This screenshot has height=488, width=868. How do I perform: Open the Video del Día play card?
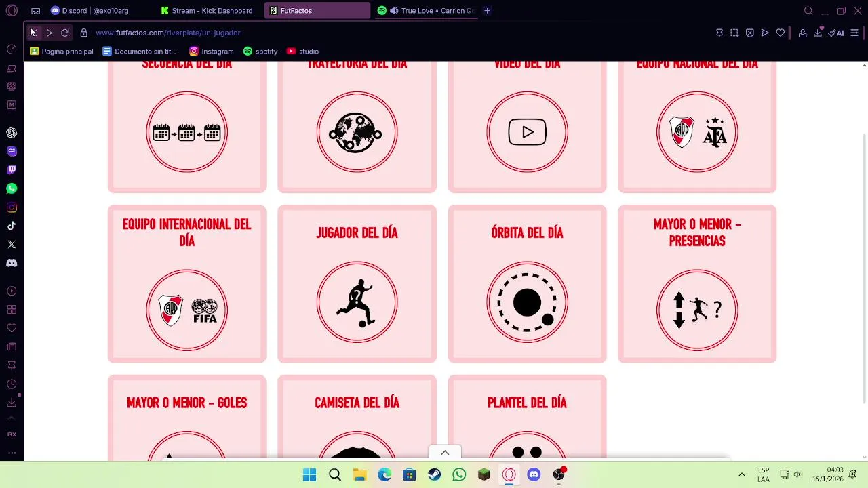click(527, 126)
